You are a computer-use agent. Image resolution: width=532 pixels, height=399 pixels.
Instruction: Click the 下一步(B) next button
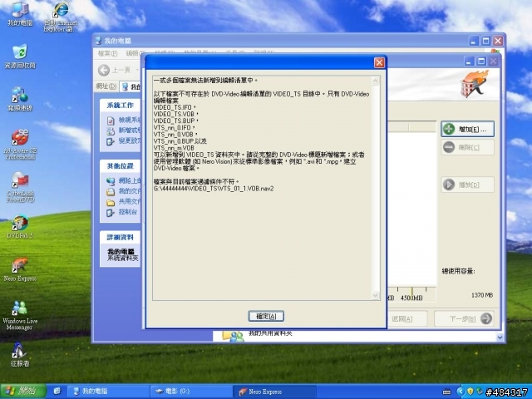464,318
